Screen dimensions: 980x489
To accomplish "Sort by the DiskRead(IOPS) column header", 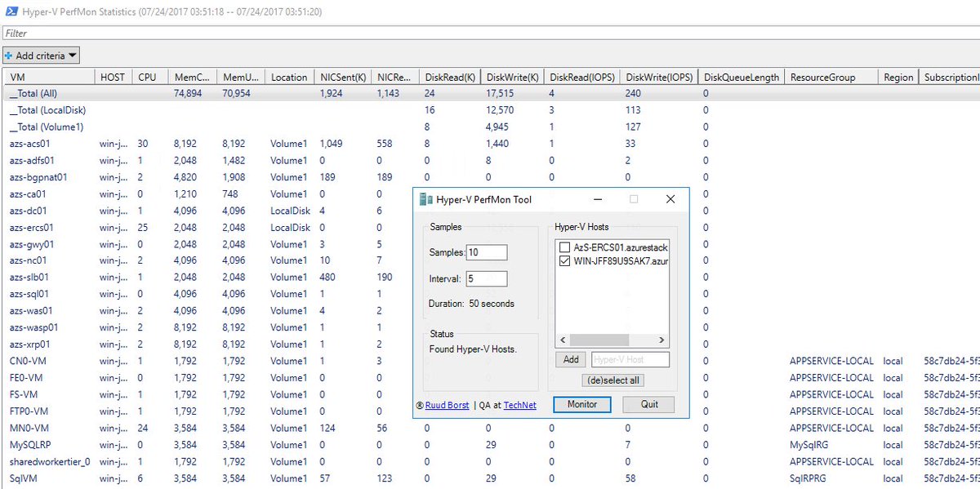I will click(x=581, y=77).
